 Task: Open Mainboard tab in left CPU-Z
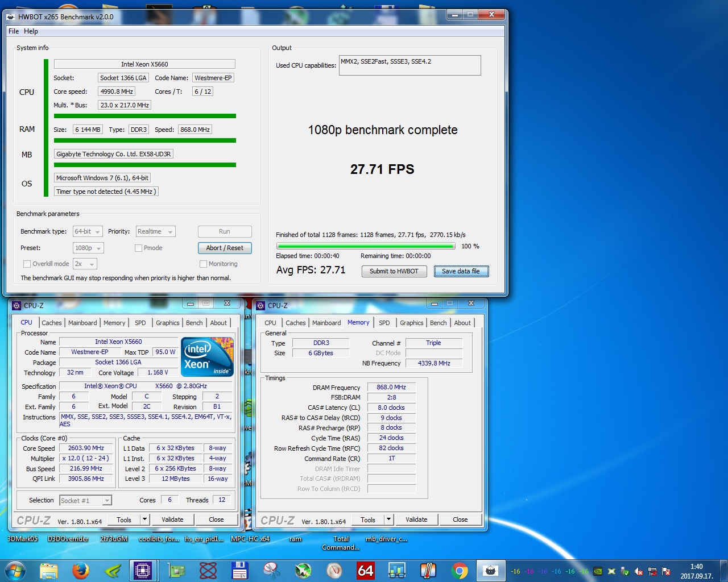[x=82, y=322]
